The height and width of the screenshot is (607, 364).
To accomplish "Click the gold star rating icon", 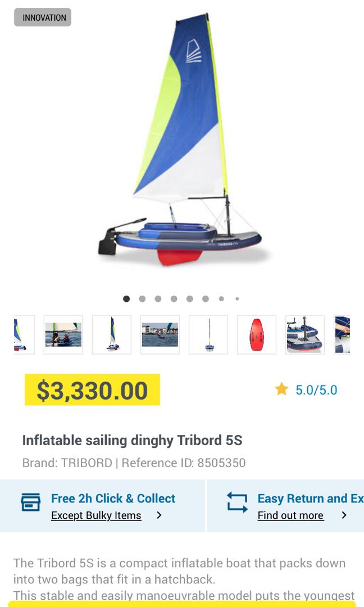I will coord(281,389).
